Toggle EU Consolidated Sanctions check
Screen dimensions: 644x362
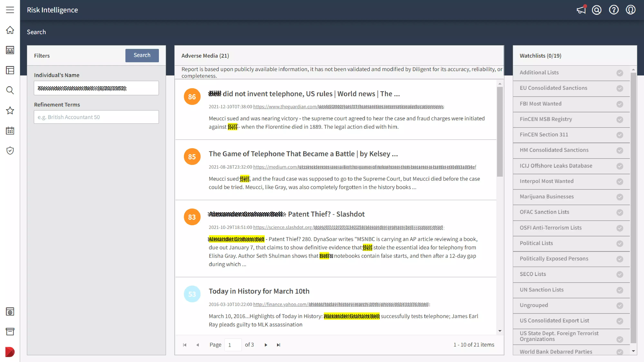coord(620,88)
